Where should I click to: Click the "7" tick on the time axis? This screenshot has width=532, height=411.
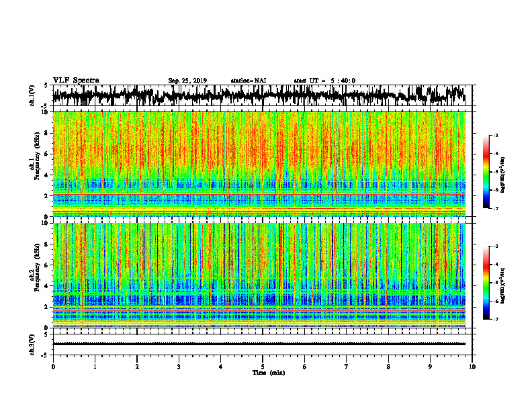(x=347, y=367)
